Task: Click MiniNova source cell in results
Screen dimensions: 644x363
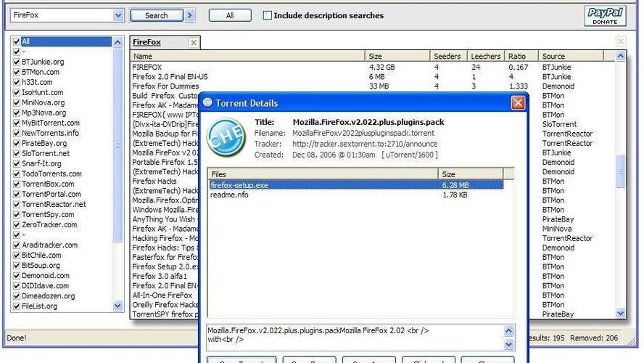Action: [x=557, y=229]
